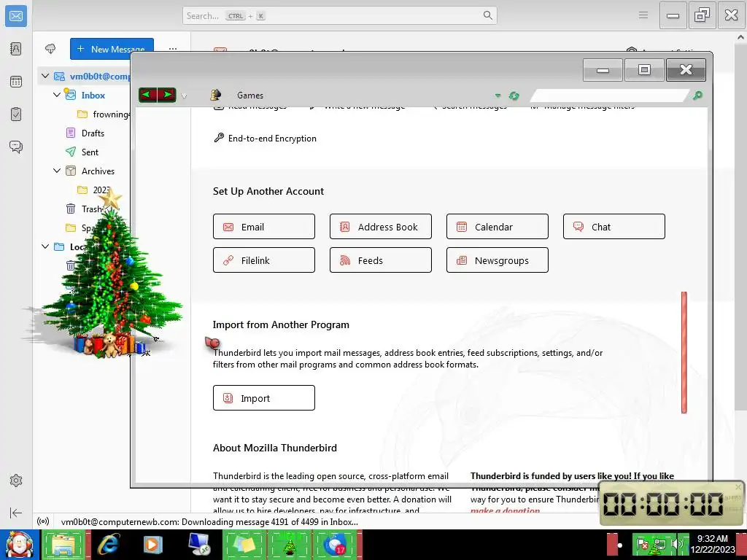The width and height of the screenshot is (747, 560).
Task: Set up a Feeds account
Action: [381, 260]
